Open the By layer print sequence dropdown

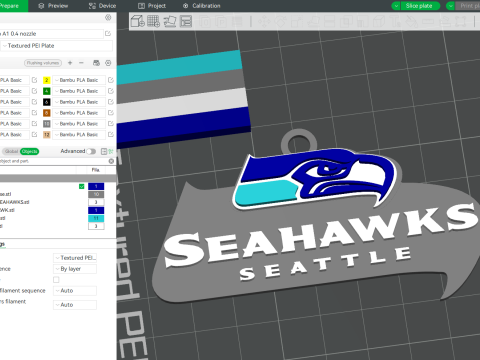[x=75, y=269]
